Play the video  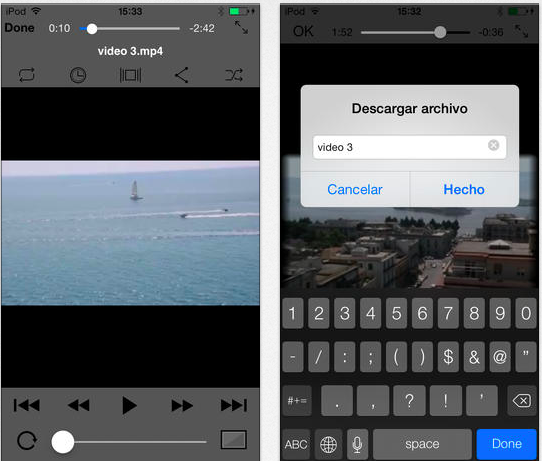coord(130,405)
